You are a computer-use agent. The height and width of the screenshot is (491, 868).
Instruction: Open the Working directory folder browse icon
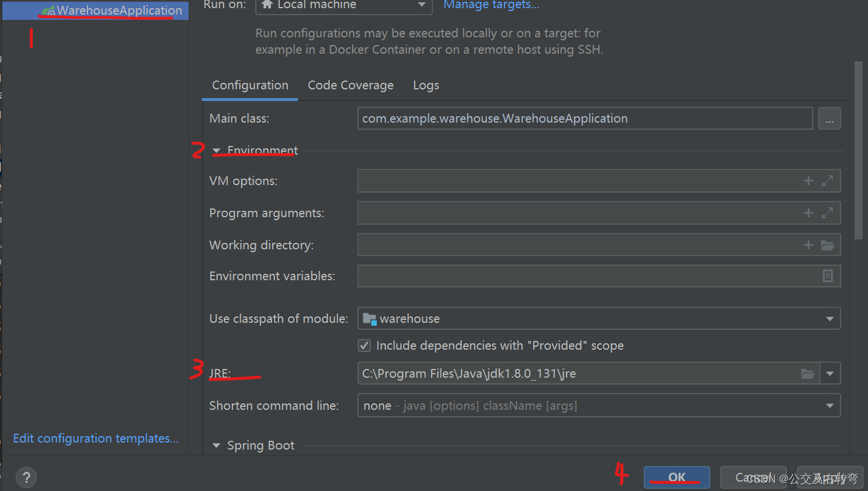tap(827, 245)
